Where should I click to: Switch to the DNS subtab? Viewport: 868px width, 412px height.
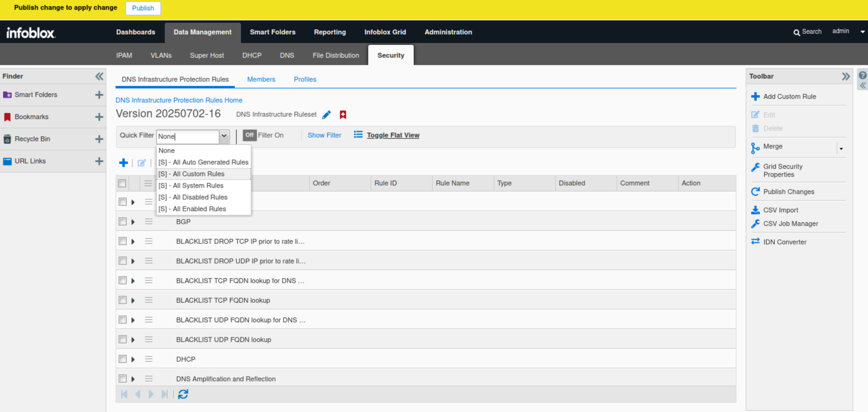(287, 56)
